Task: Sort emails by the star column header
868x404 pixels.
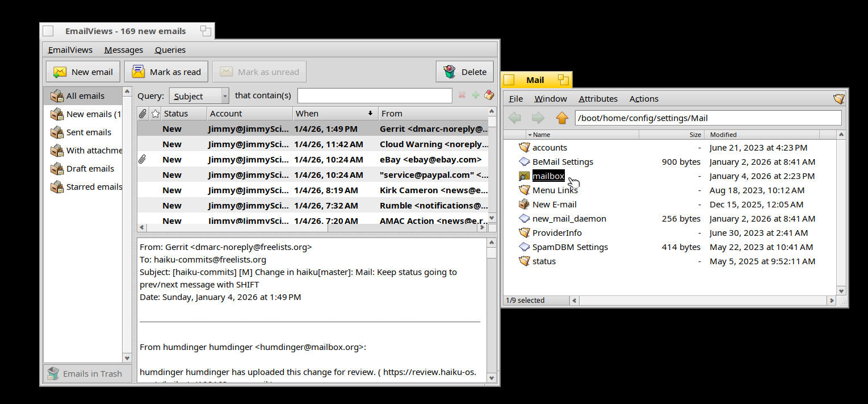Action: point(155,114)
